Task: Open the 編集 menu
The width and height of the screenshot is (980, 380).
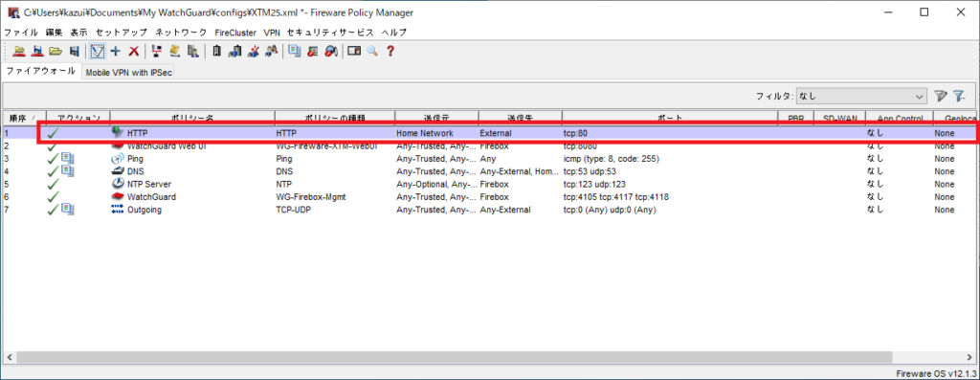Action: 55,32
